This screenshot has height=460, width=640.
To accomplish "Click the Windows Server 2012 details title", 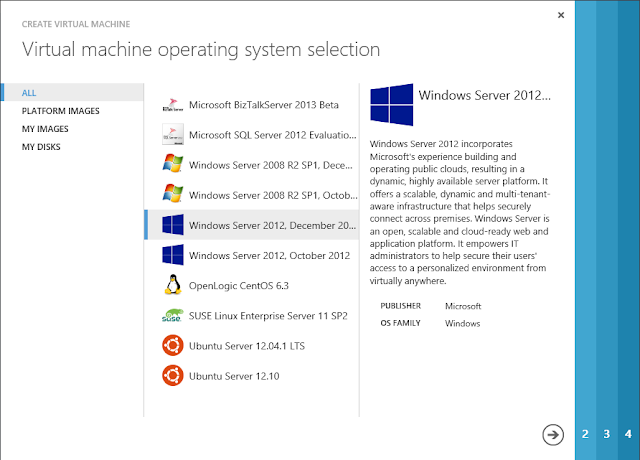I will tap(484, 95).
